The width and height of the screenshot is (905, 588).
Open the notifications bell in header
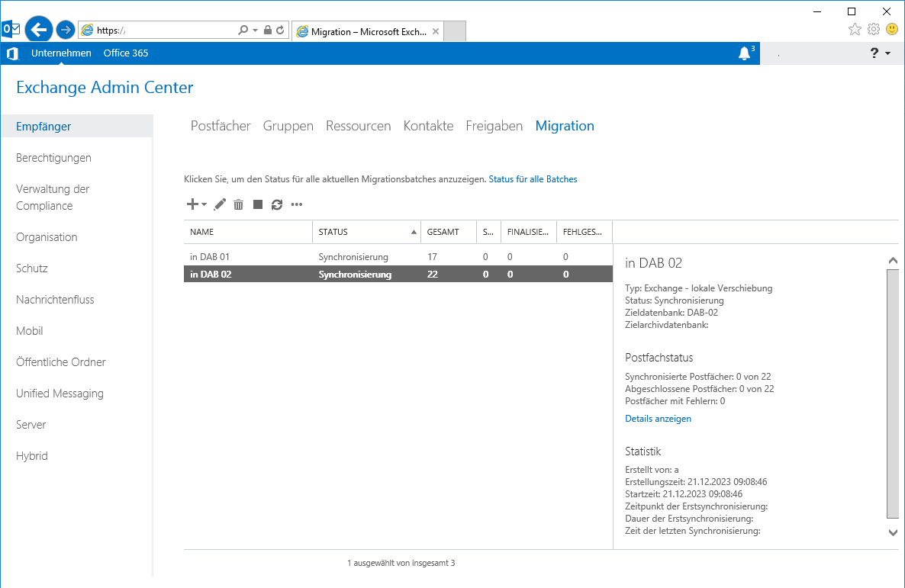[745, 53]
